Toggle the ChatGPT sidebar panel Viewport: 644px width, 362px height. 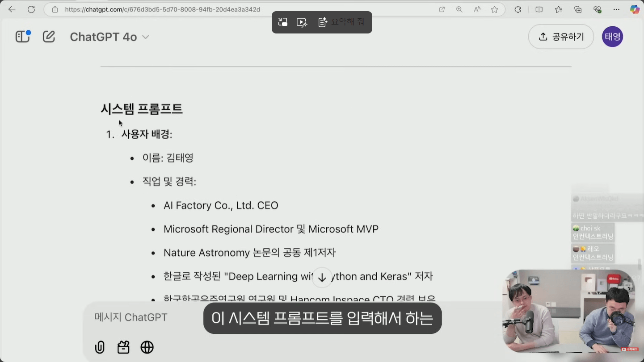click(x=23, y=37)
